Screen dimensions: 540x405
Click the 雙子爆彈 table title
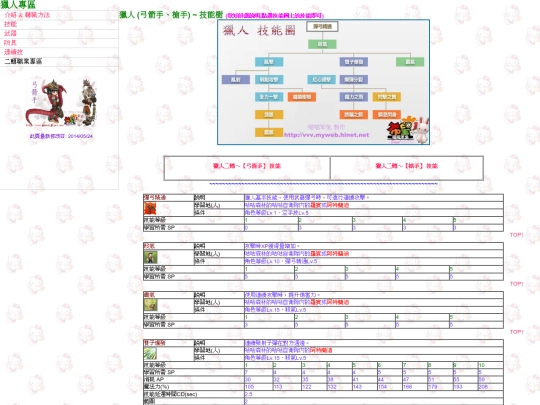tap(155, 343)
